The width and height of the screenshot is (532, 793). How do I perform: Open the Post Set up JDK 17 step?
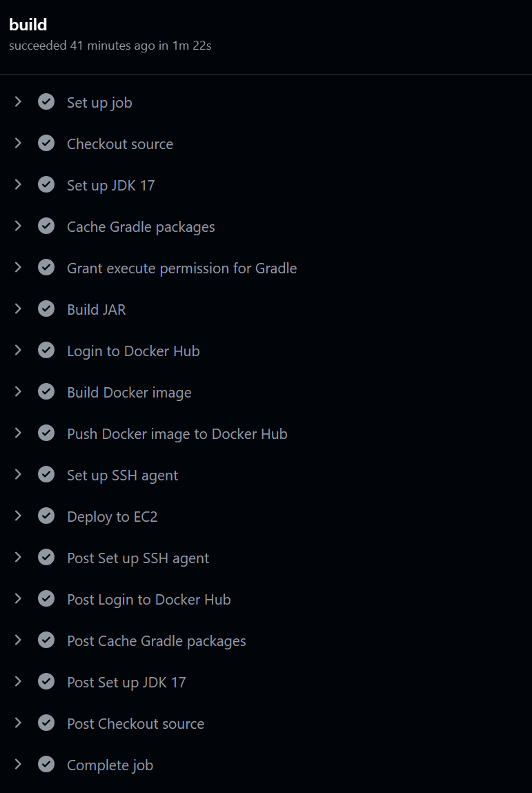[x=126, y=683]
